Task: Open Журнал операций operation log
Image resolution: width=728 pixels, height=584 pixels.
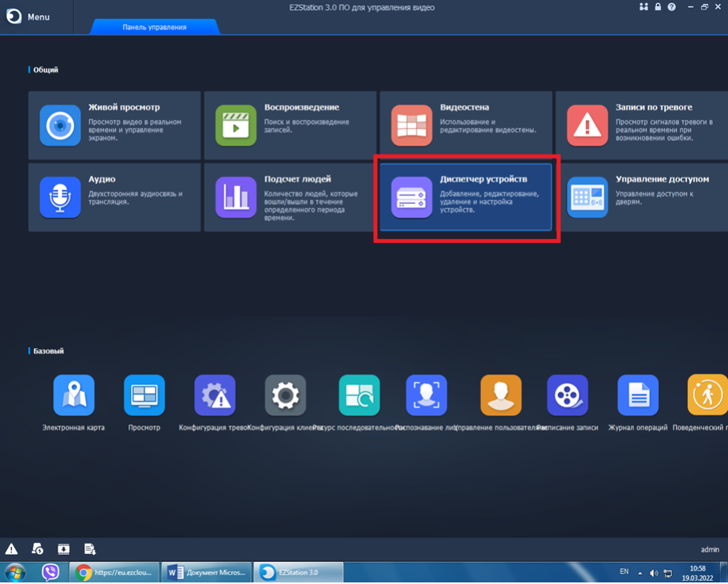Action: (637, 395)
